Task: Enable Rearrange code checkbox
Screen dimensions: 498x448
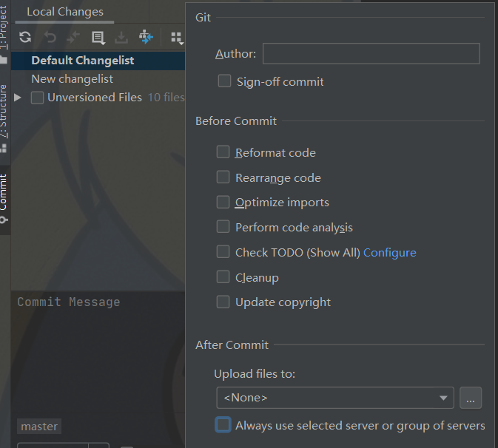Action: 223,177
